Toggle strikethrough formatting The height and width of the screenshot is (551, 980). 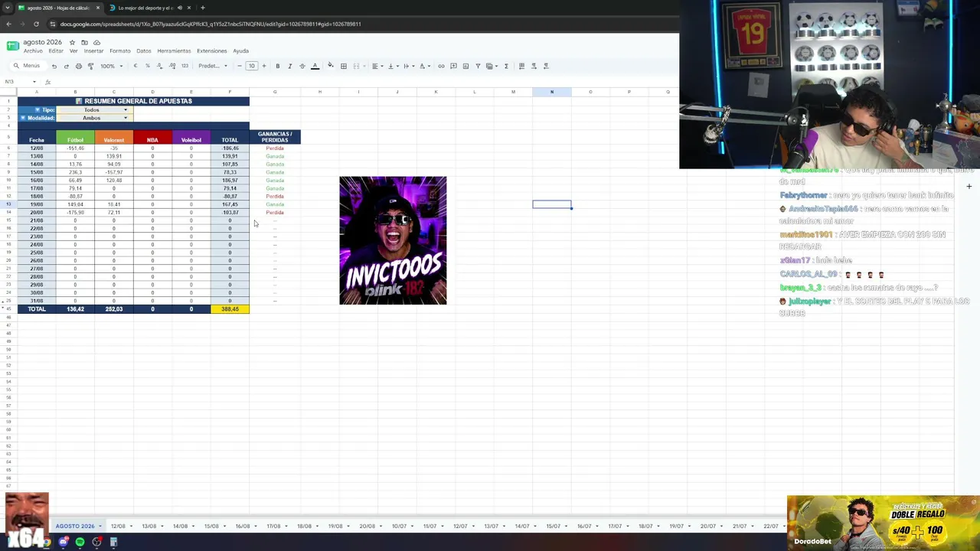coord(302,66)
